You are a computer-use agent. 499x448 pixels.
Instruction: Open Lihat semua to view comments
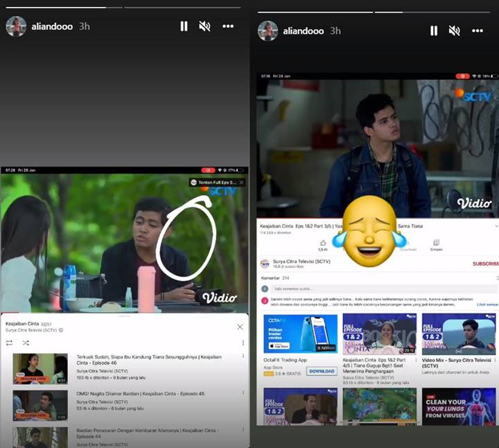[487, 304]
